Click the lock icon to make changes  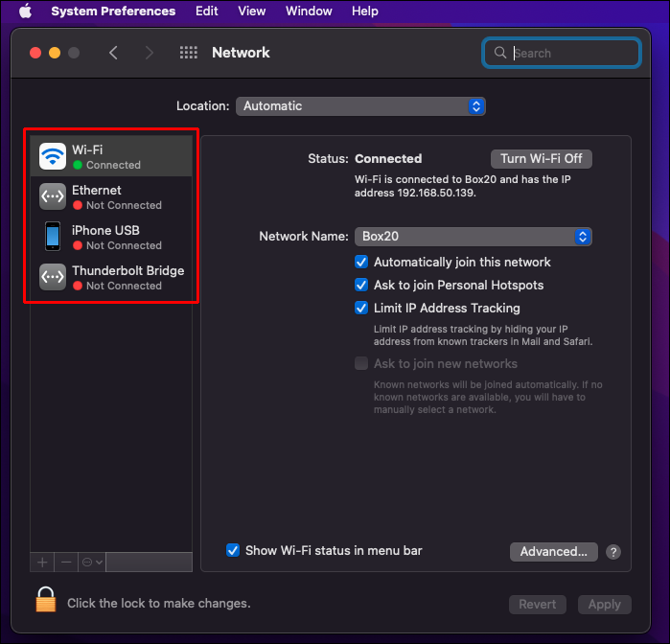click(x=46, y=600)
